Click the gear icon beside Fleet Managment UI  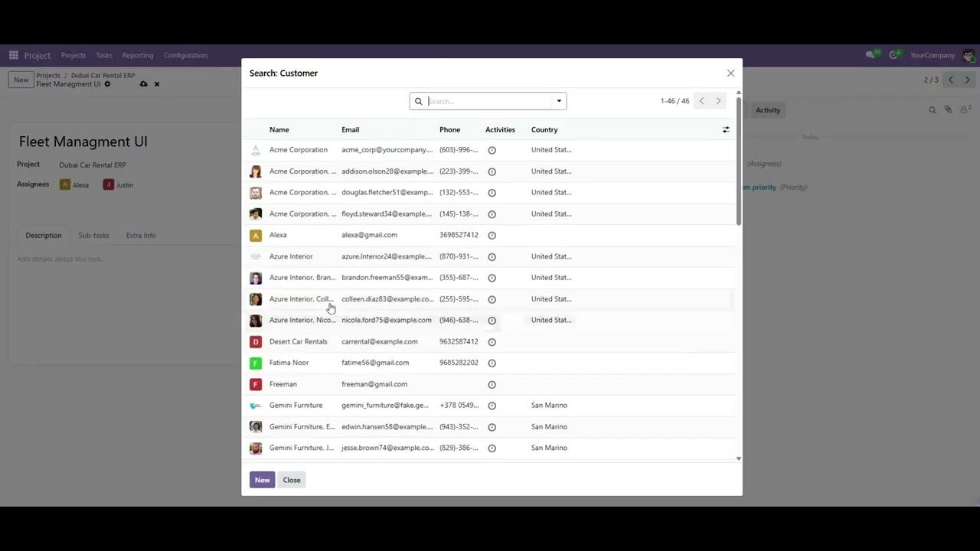[x=107, y=84]
